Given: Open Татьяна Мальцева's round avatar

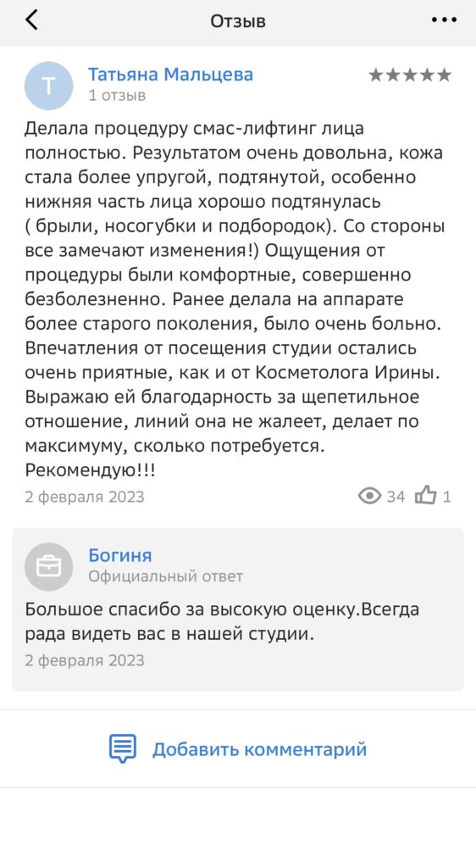Looking at the screenshot, I should click(48, 86).
